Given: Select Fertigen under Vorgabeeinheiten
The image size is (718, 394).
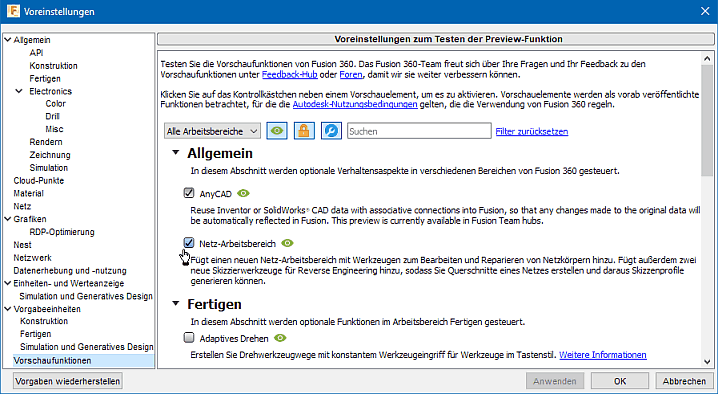Looking at the screenshot, I should [x=35, y=334].
